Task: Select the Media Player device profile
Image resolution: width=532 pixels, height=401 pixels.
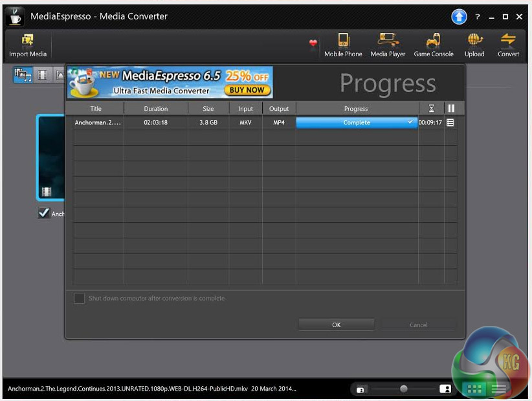Action: click(388, 45)
